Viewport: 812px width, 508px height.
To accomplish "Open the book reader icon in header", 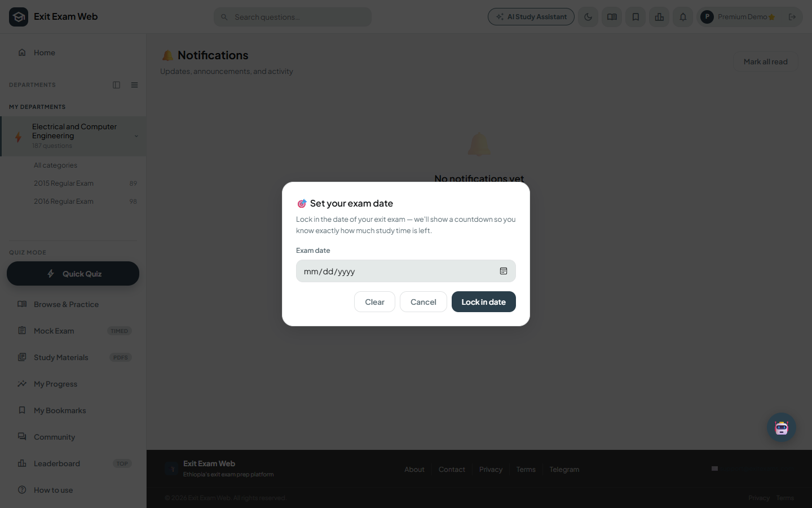I will tap(612, 17).
